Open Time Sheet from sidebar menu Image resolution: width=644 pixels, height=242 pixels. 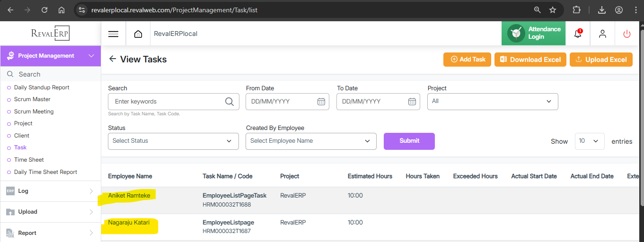(29, 160)
